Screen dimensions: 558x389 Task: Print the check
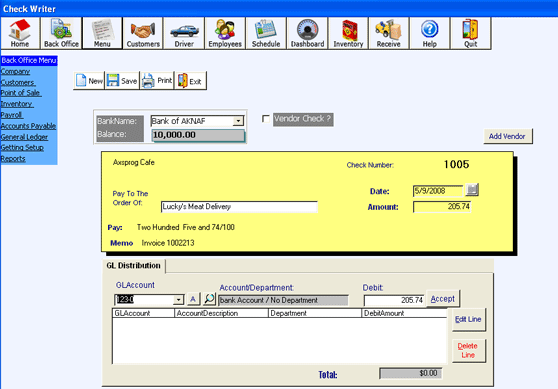click(157, 81)
